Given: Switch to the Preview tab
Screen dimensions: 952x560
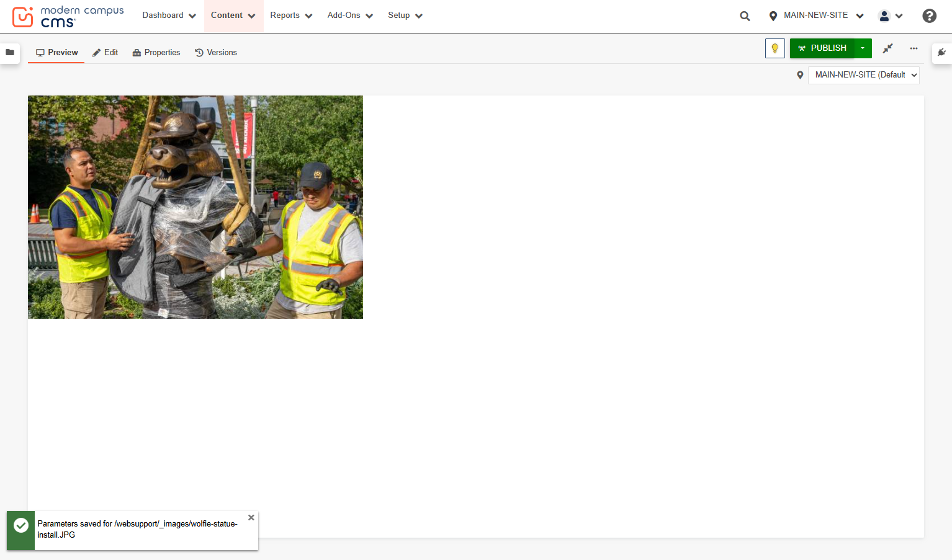Looking at the screenshot, I should 56,53.
